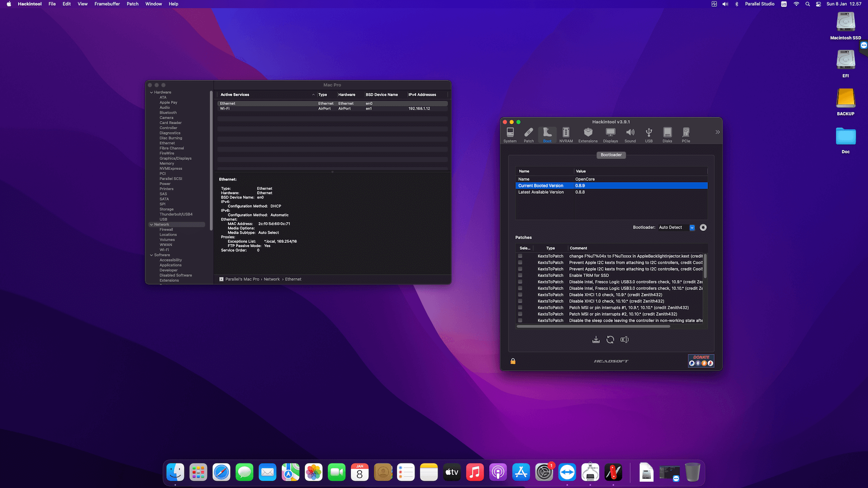Open the Macintosh SSD drive on desktop
This screenshot has width=868, height=488.
click(845, 26)
